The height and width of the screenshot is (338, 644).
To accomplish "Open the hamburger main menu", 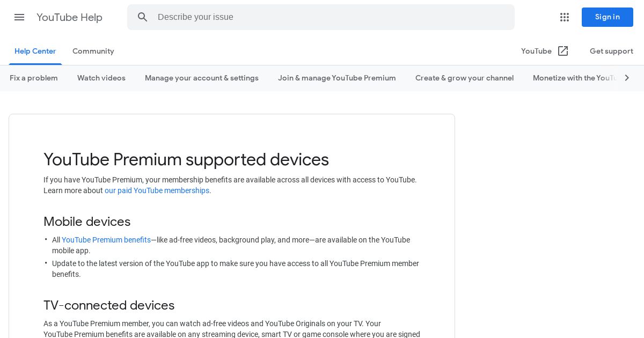I will click(19, 17).
